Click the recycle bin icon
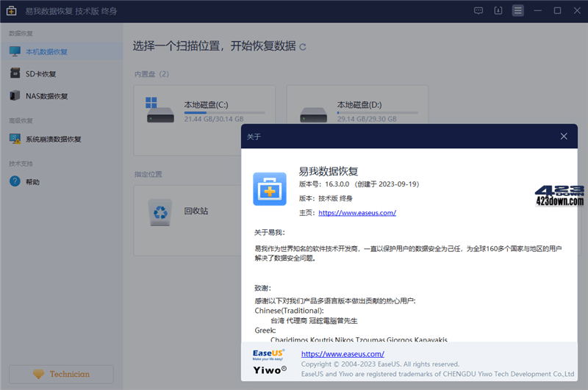The width and height of the screenshot is (588, 390). [x=160, y=212]
